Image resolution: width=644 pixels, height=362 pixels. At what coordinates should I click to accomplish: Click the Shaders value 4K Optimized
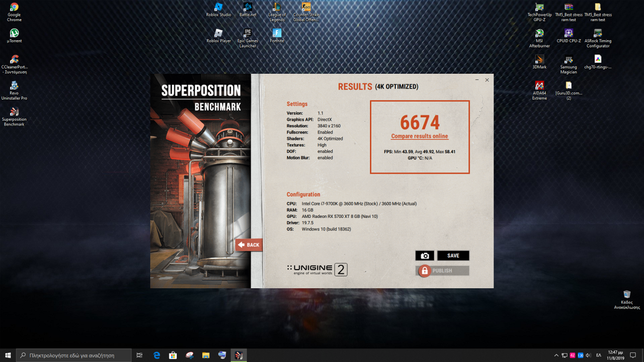coord(330,138)
